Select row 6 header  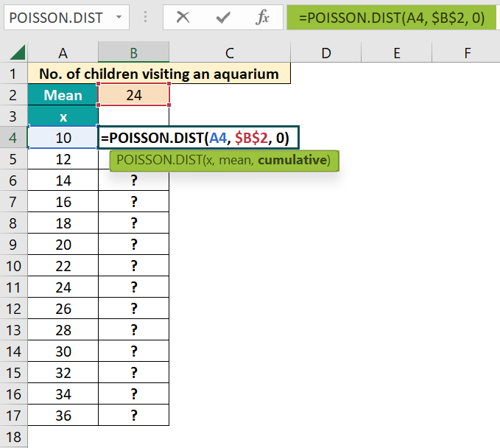[x=13, y=181]
